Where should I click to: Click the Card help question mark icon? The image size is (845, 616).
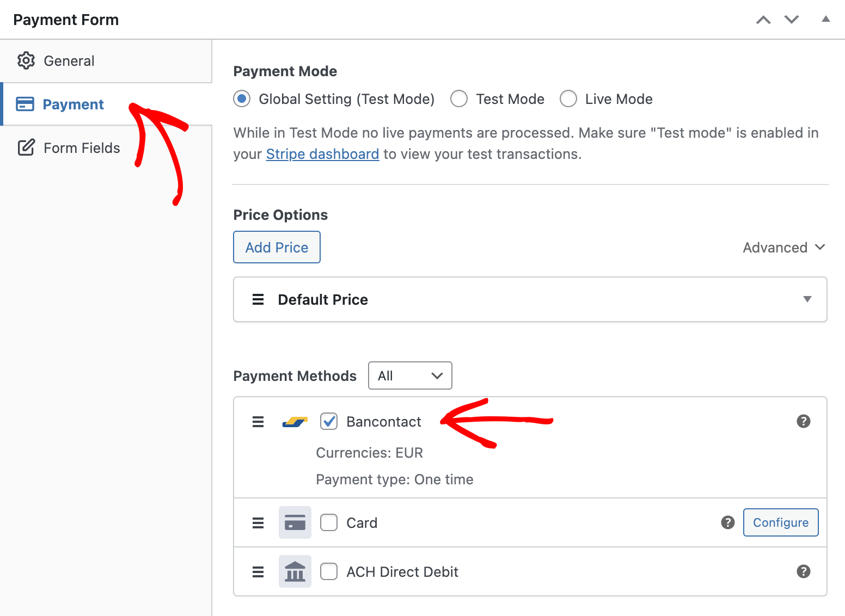click(728, 522)
